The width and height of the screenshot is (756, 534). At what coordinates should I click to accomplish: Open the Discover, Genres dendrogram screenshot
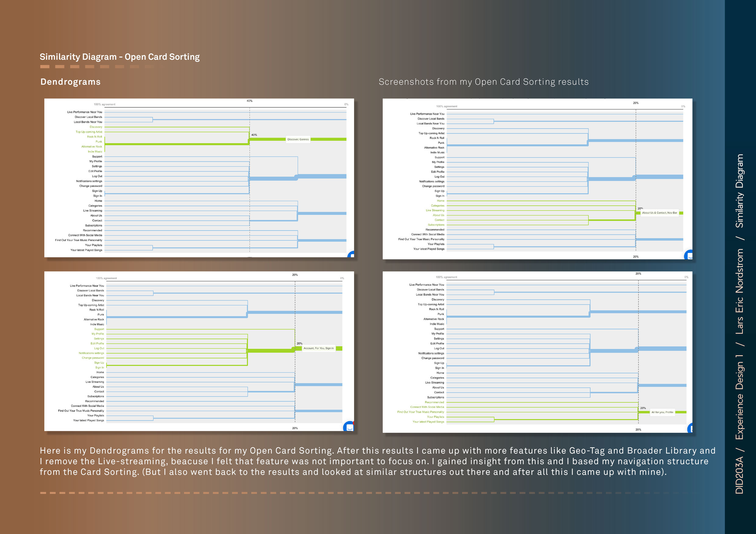click(199, 178)
